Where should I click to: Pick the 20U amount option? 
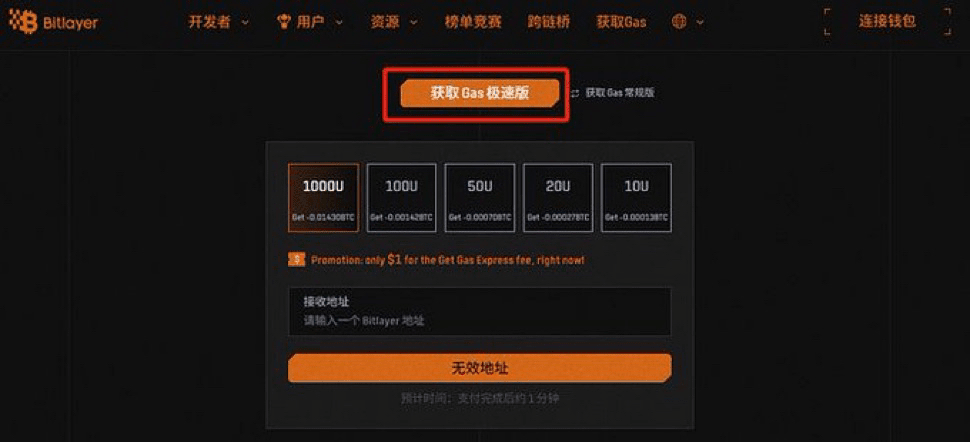tap(558, 198)
